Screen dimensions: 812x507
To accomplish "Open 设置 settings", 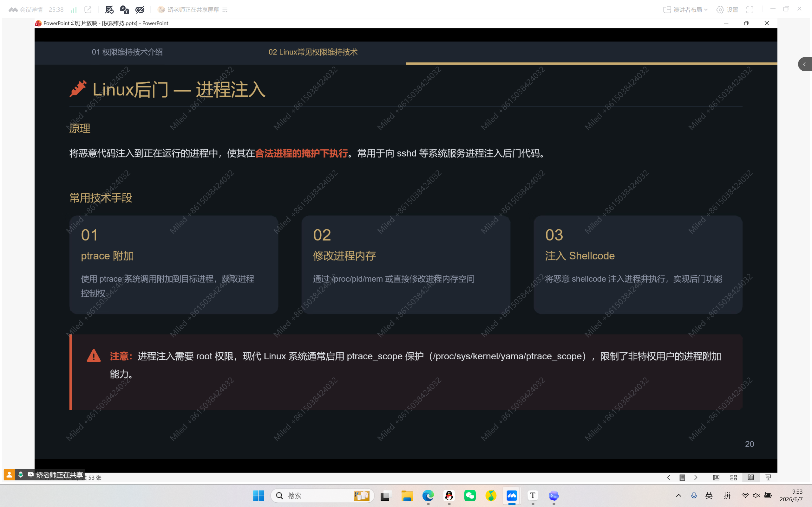I will (x=727, y=10).
